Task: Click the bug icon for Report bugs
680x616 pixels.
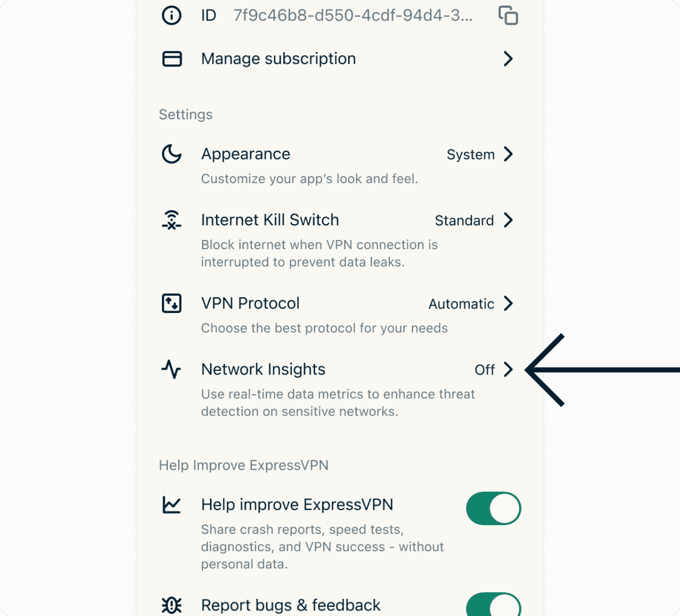Action: (x=172, y=605)
